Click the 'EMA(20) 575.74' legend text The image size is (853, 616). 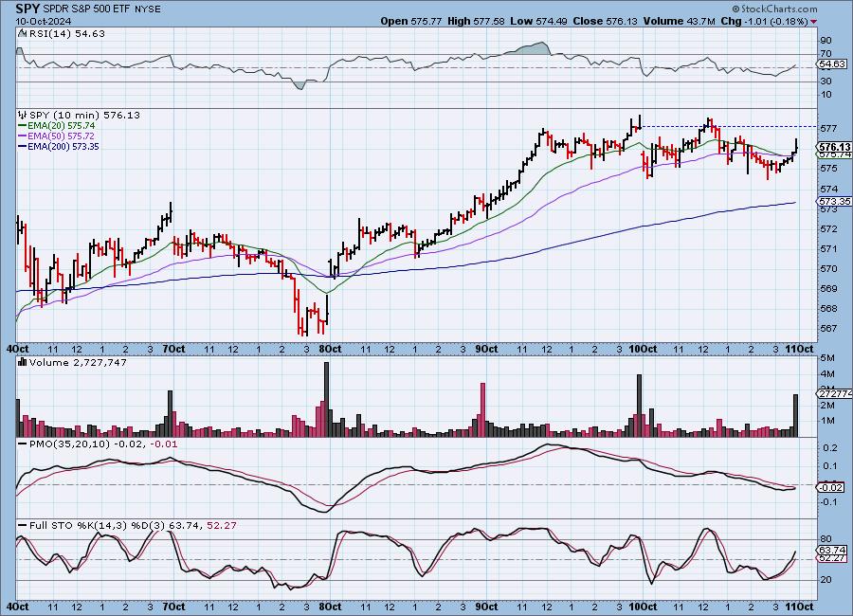tap(61, 126)
